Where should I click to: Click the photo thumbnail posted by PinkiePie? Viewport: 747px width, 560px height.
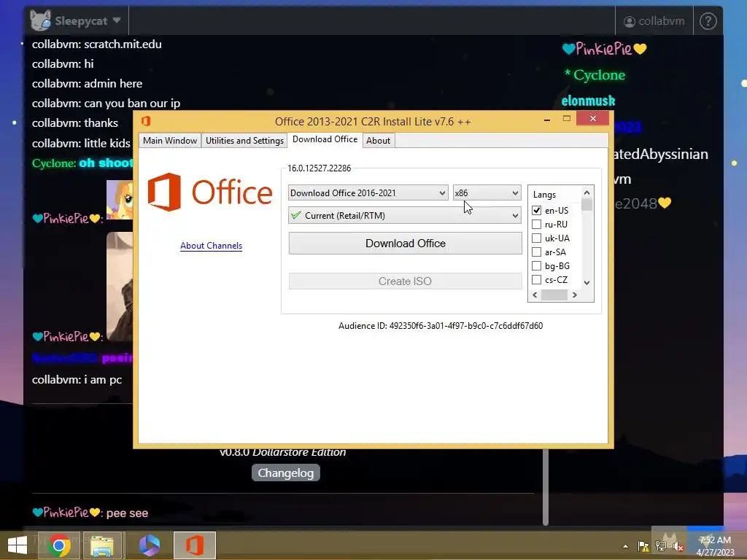pos(120,287)
